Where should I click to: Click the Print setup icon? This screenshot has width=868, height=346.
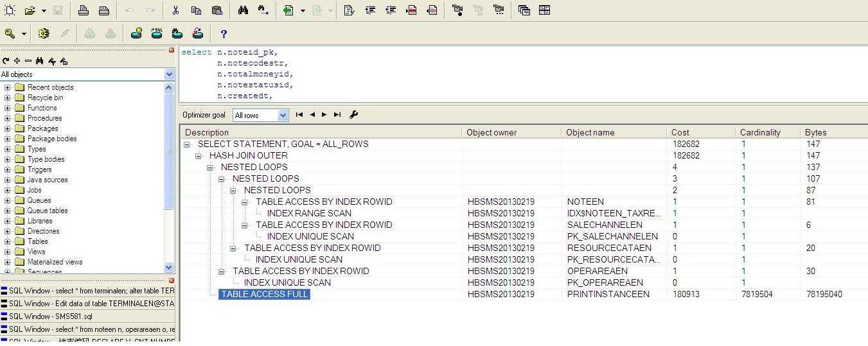(104, 10)
